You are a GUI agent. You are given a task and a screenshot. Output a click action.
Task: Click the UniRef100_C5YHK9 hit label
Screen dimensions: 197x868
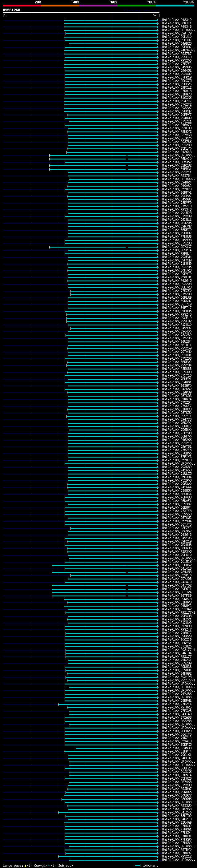177,189
